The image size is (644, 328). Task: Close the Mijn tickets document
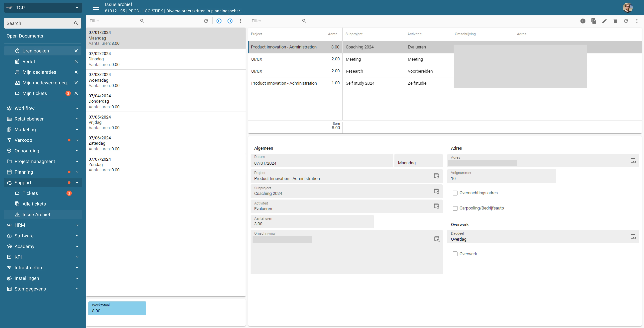tap(76, 93)
